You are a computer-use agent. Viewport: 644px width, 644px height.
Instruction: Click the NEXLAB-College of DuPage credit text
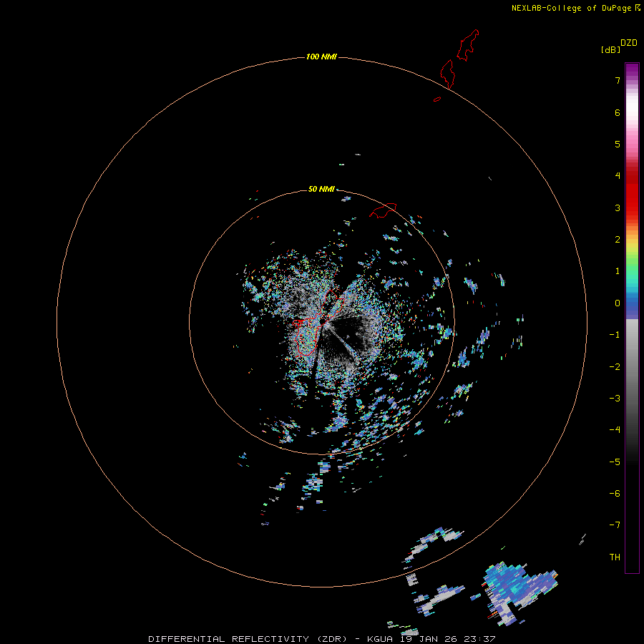tap(571, 8)
